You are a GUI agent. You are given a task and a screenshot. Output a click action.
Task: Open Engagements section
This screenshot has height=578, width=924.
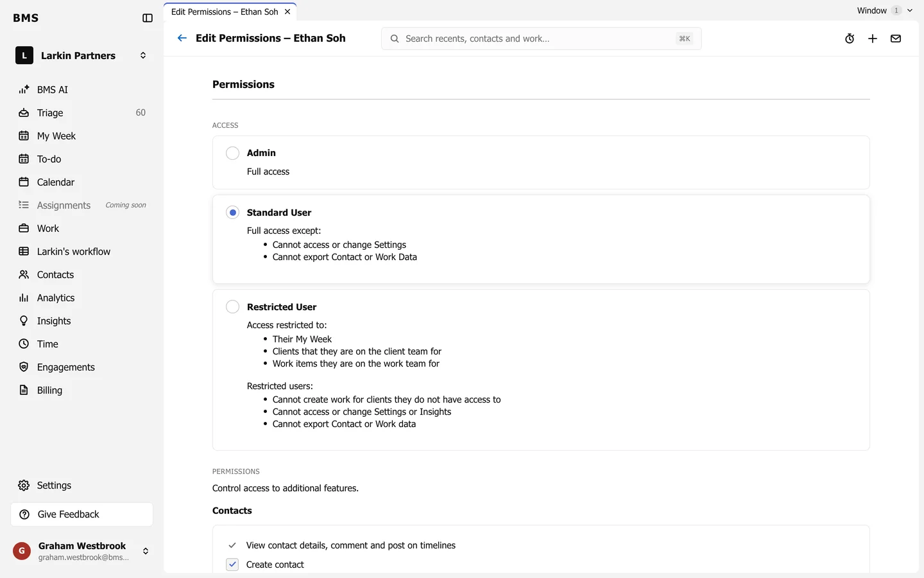pyautogui.click(x=82, y=367)
